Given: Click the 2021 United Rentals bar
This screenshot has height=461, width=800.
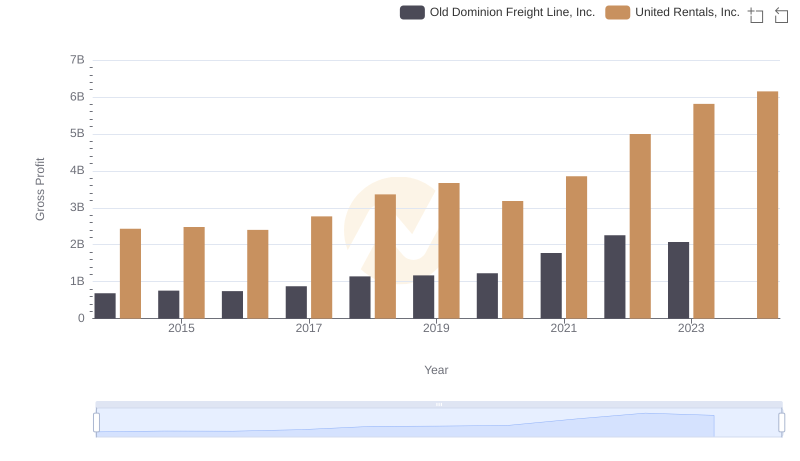Looking at the screenshot, I should pos(577,247).
